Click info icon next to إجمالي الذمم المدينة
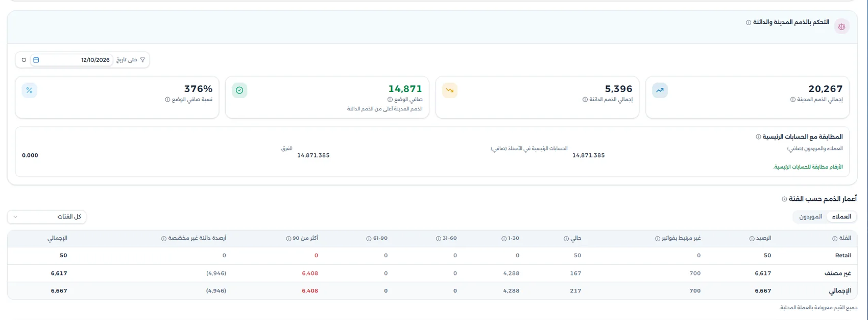The width and height of the screenshot is (868, 320). click(793, 100)
